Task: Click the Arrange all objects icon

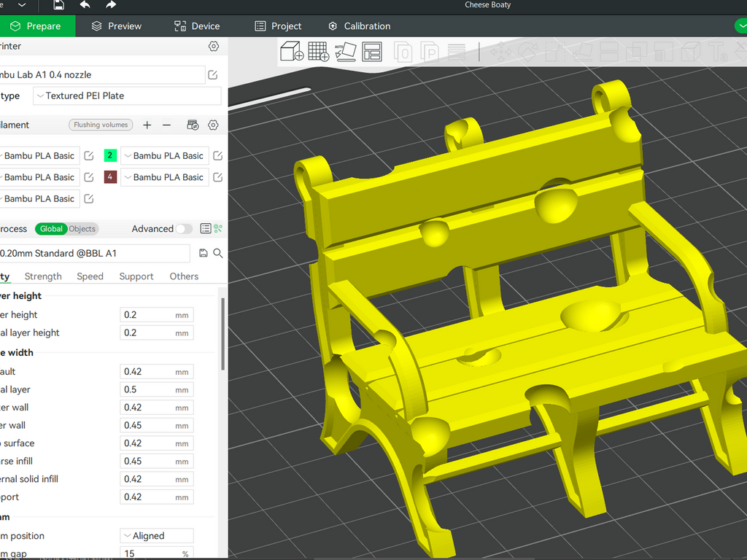Action: 372,52
